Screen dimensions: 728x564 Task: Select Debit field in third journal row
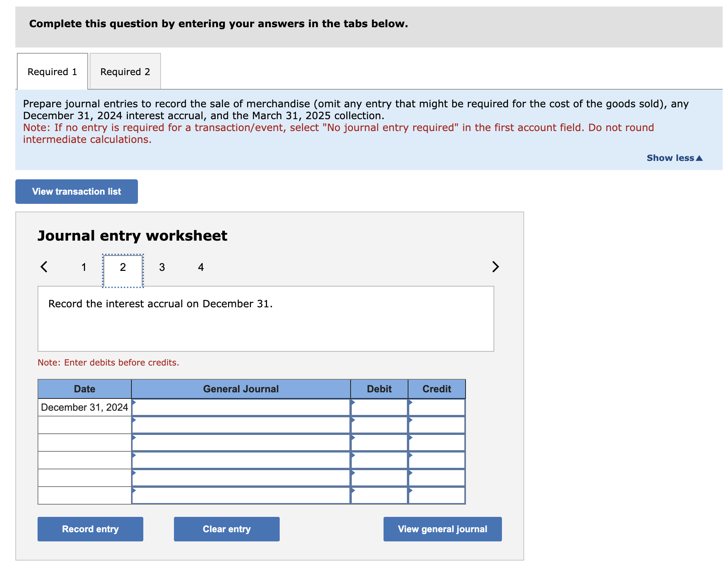379,443
